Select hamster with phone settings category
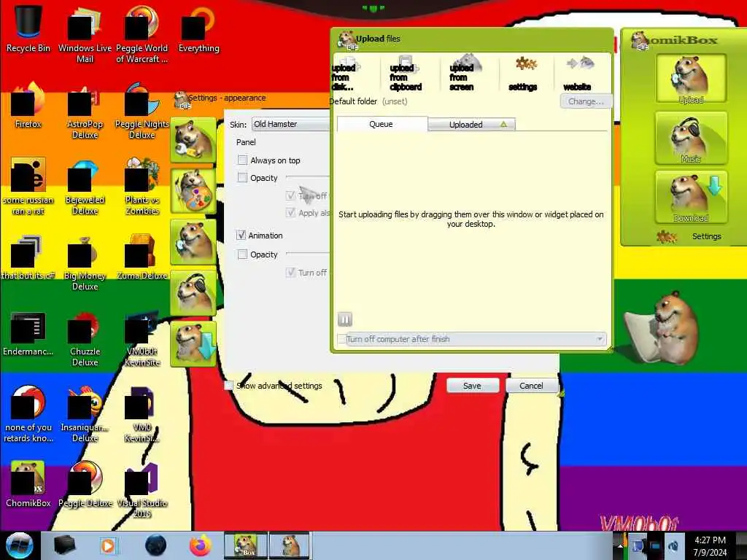This screenshot has height=560, width=747. click(x=193, y=241)
